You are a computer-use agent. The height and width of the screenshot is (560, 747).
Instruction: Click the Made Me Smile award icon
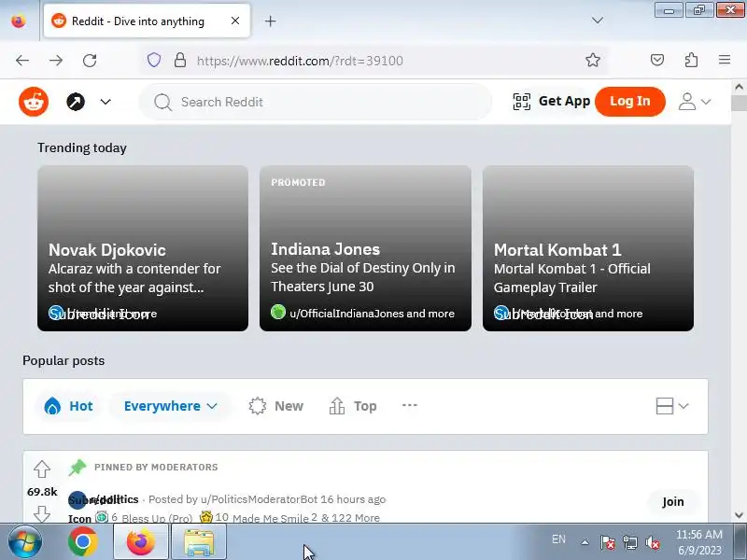point(205,517)
